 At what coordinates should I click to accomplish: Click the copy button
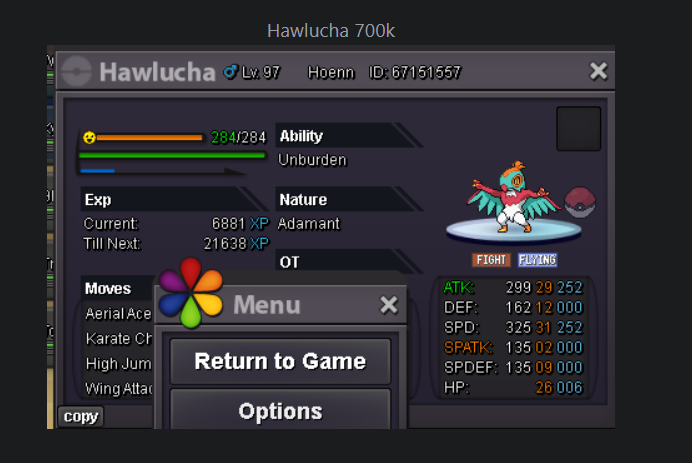81,416
